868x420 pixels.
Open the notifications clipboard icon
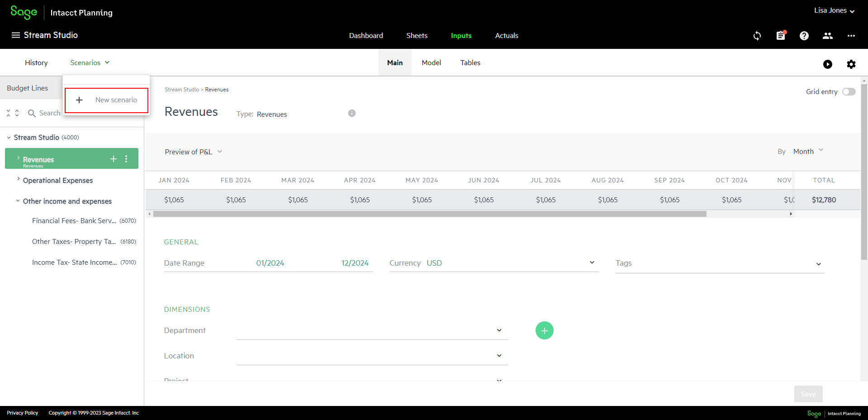tap(781, 35)
